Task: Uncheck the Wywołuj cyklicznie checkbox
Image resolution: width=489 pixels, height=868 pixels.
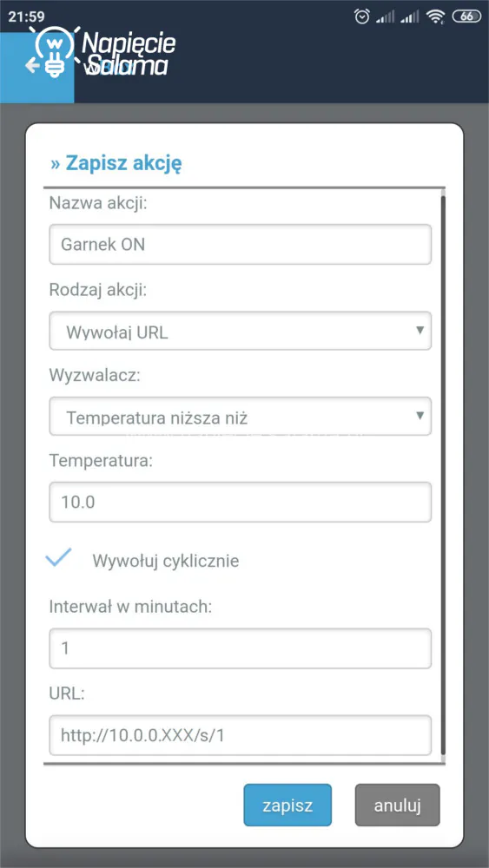Action: pos(59,557)
